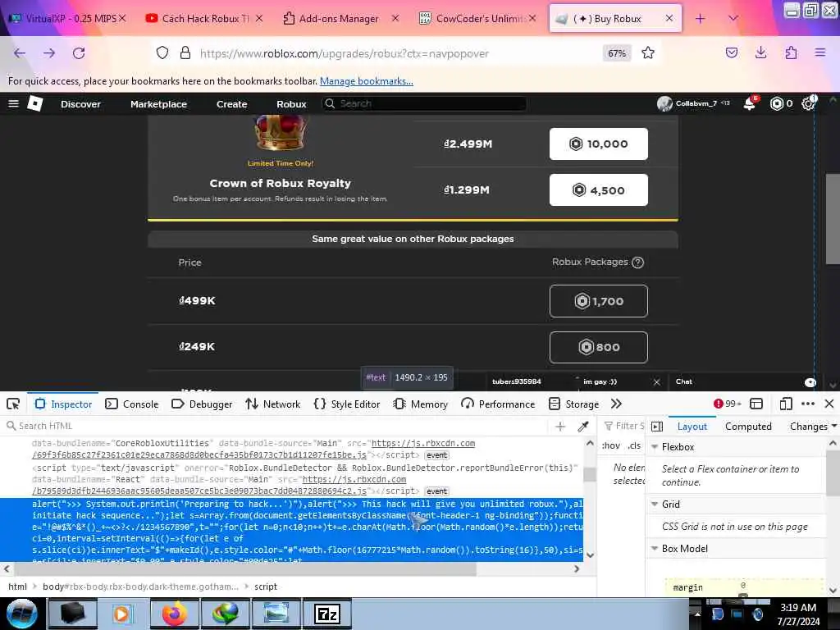This screenshot has width=840, height=630.
Task: Open the Create nav link
Action: (x=231, y=104)
